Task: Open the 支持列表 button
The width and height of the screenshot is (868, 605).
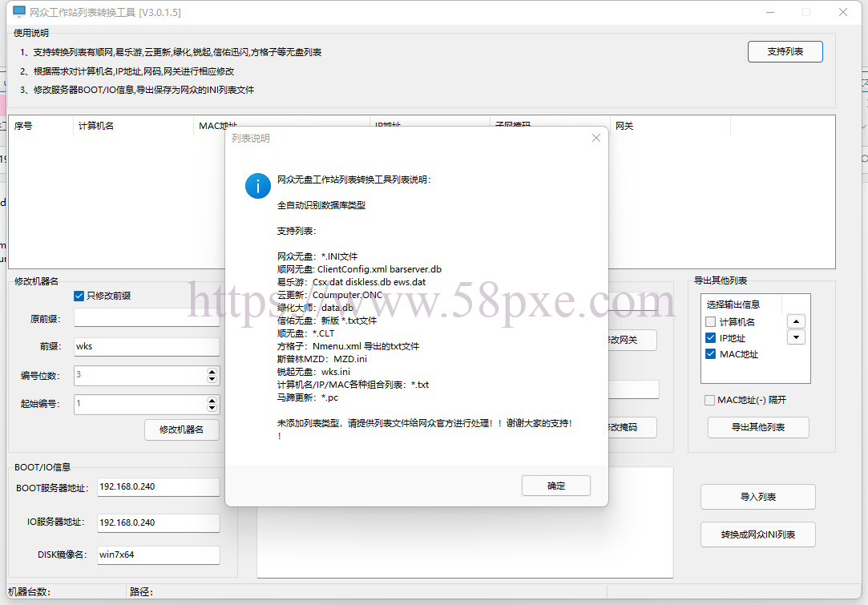Action: [x=785, y=51]
